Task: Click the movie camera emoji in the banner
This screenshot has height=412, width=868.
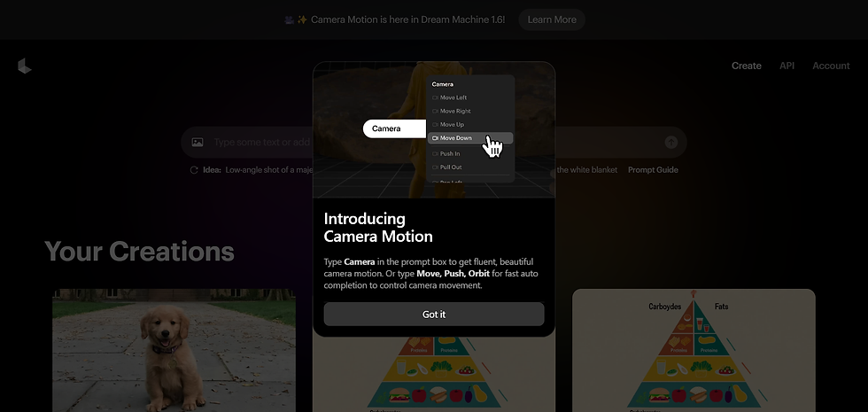Action: click(x=289, y=19)
